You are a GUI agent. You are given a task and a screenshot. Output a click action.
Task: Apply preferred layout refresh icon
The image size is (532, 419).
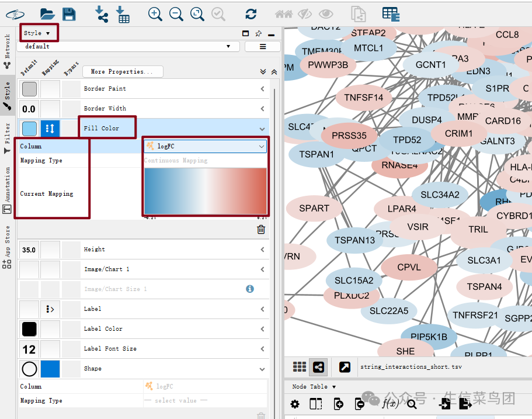click(x=251, y=14)
